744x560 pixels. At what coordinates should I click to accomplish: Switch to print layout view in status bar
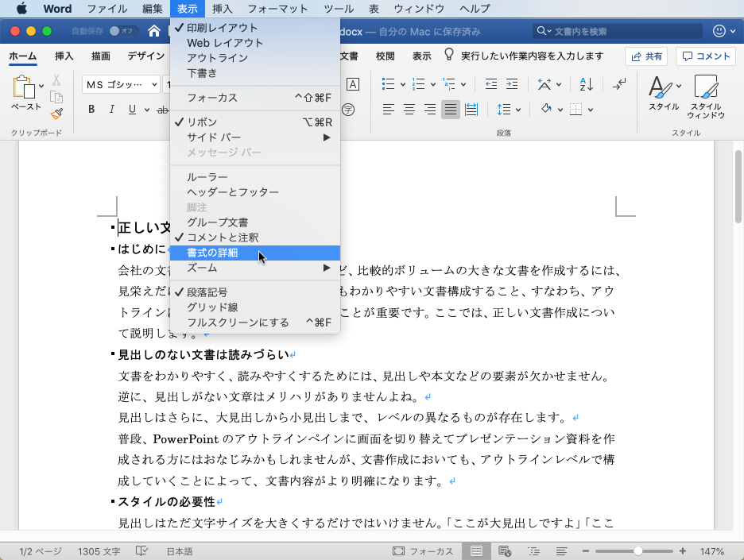coord(476,551)
